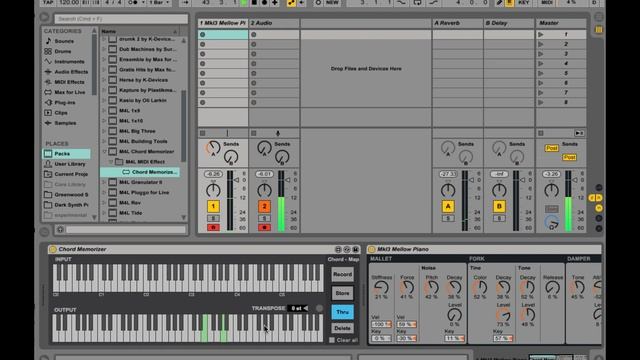Viewport: 640px width, 360px height.
Task: Stop all clips on Master track
Action: pyautogui.click(x=540, y=133)
